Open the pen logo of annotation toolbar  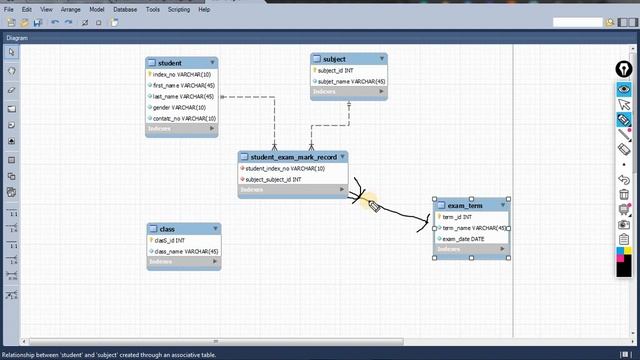coord(624,69)
